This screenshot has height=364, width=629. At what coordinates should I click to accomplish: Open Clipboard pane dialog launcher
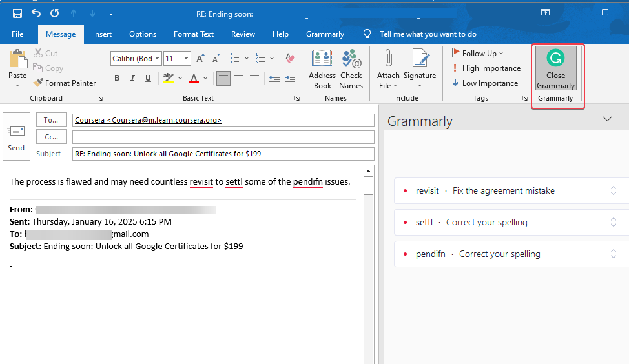point(100,98)
